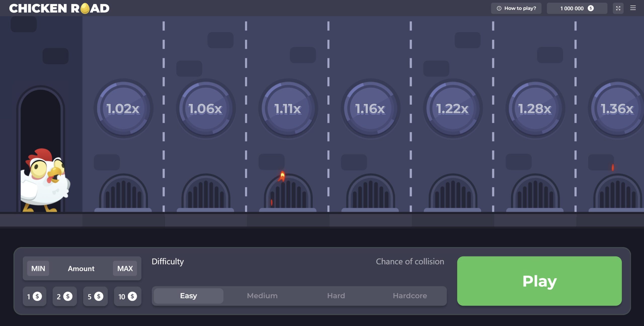Image resolution: width=644 pixels, height=326 pixels.
Task: Select the 1.22x multiplier coin
Action: tap(453, 109)
